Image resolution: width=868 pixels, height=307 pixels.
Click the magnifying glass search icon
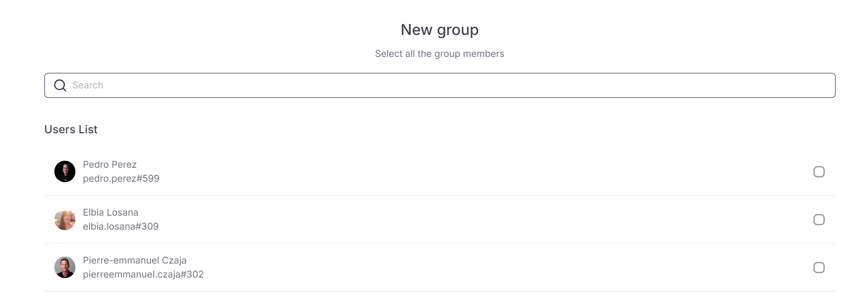coord(60,85)
